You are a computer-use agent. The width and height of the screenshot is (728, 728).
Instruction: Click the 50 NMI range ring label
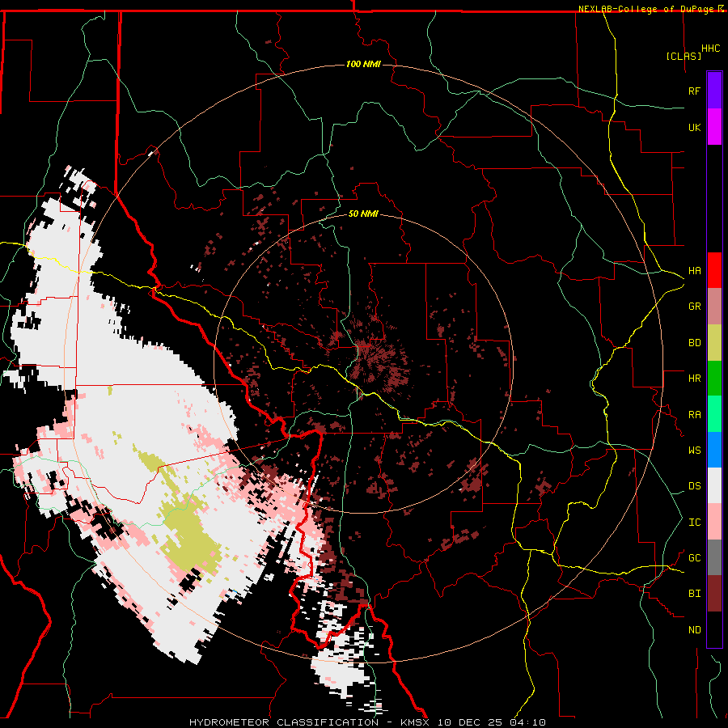pos(363,214)
